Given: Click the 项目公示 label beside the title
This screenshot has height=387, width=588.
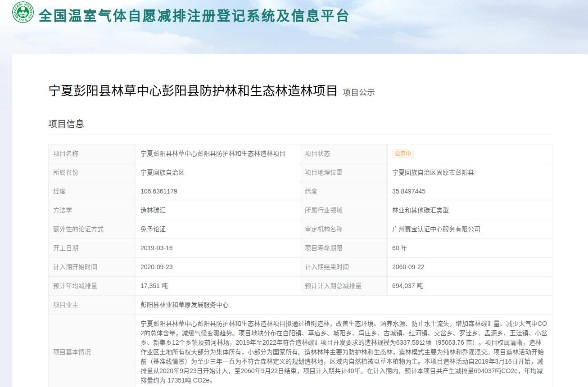Looking at the screenshot, I should coord(358,93).
